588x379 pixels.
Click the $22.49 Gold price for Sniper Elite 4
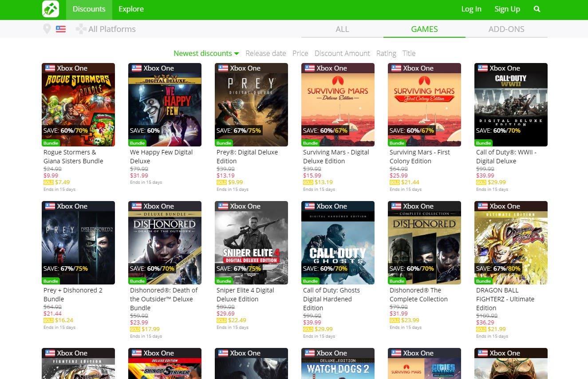click(237, 320)
